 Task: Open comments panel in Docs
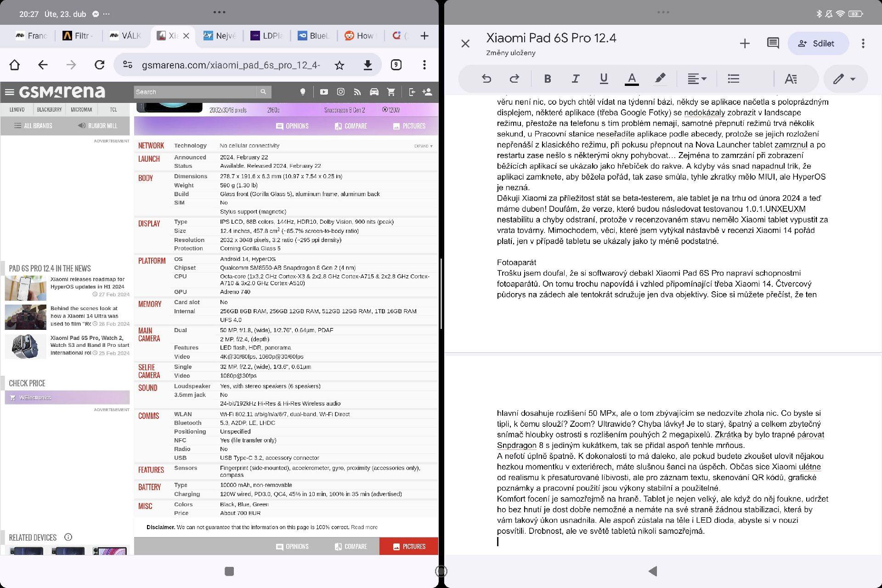click(773, 43)
